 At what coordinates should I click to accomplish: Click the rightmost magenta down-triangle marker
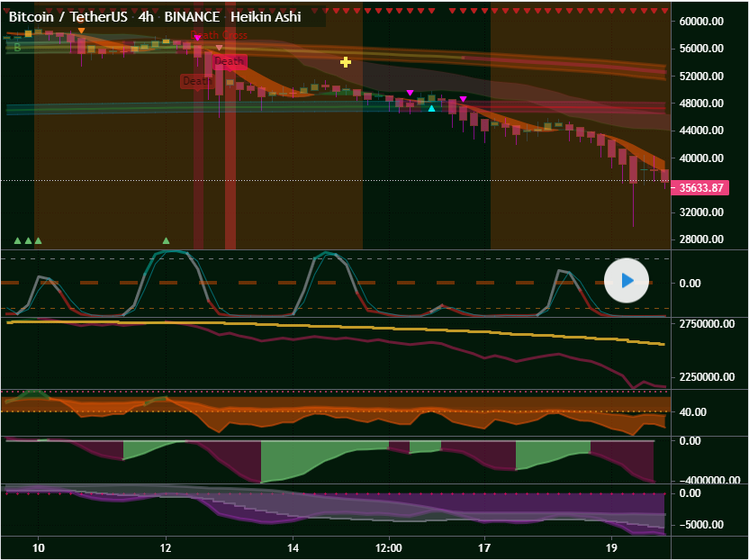463,99
